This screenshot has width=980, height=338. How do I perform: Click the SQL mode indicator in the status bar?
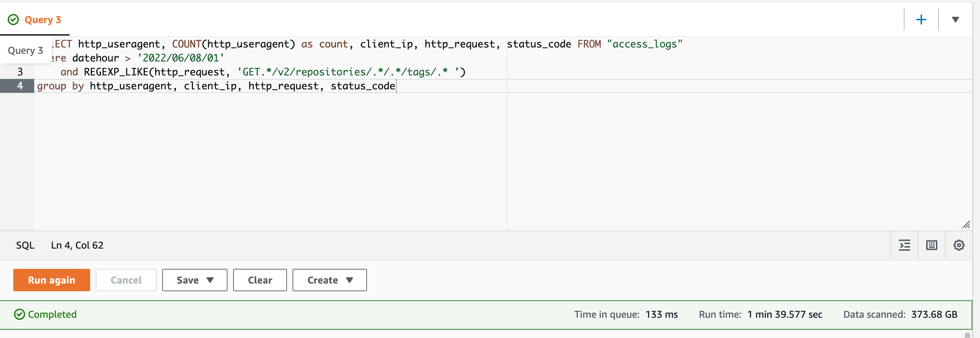(x=25, y=245)
